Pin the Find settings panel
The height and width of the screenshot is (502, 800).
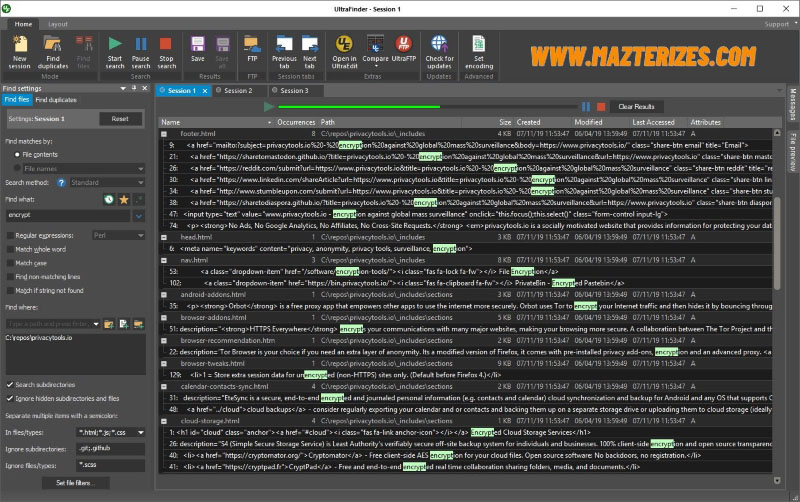(x=134, y=88)
